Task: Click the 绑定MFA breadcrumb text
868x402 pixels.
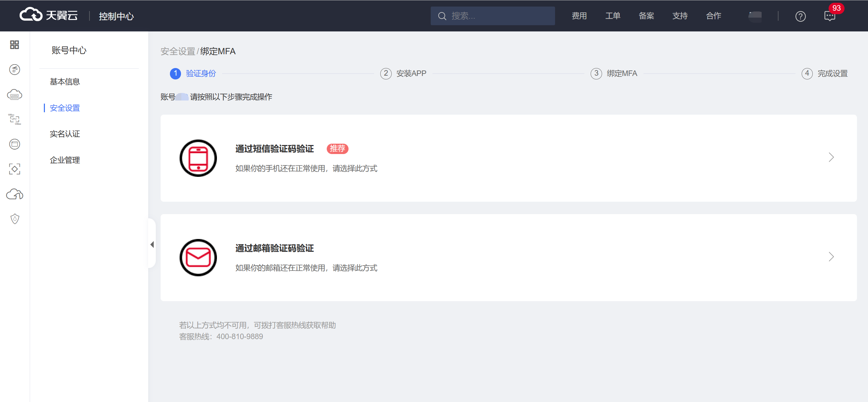Action: (x=218, y=51)
